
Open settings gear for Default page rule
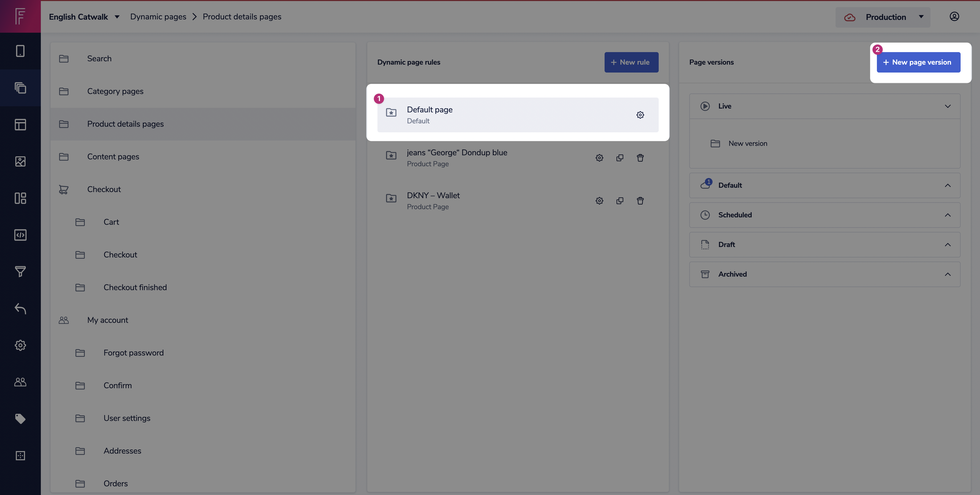[x=640, y=115]
